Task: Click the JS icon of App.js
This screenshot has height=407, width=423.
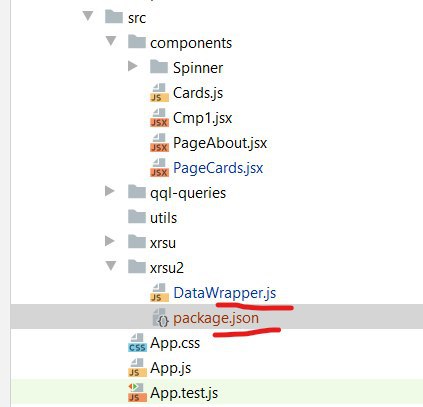Action: tap(137, 367)
